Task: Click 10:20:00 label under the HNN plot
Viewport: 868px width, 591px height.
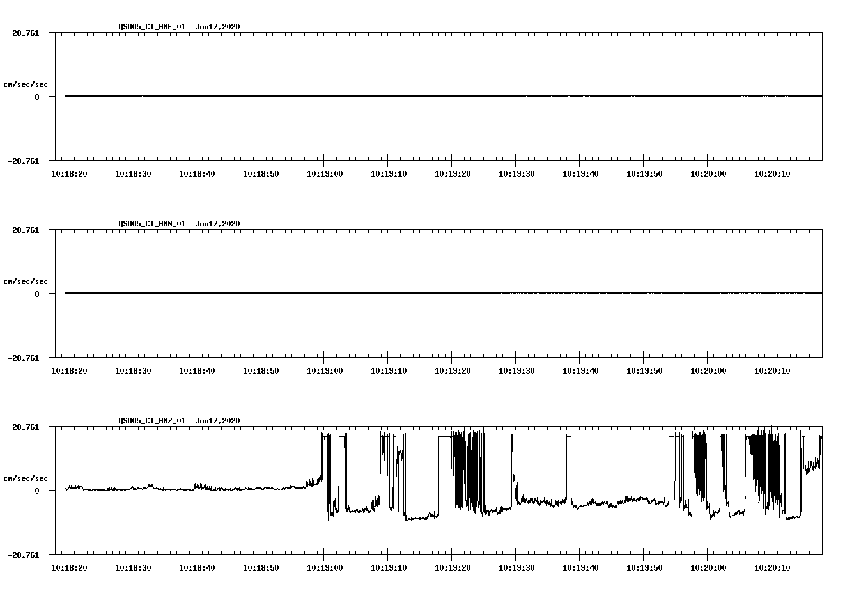Action: (x=708, y=371)
